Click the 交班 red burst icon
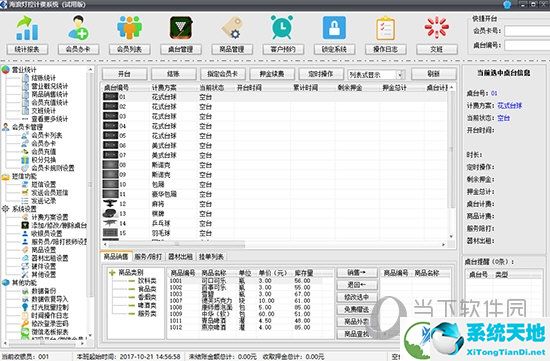This screenshot has width=550, height=361. point(436,28)
